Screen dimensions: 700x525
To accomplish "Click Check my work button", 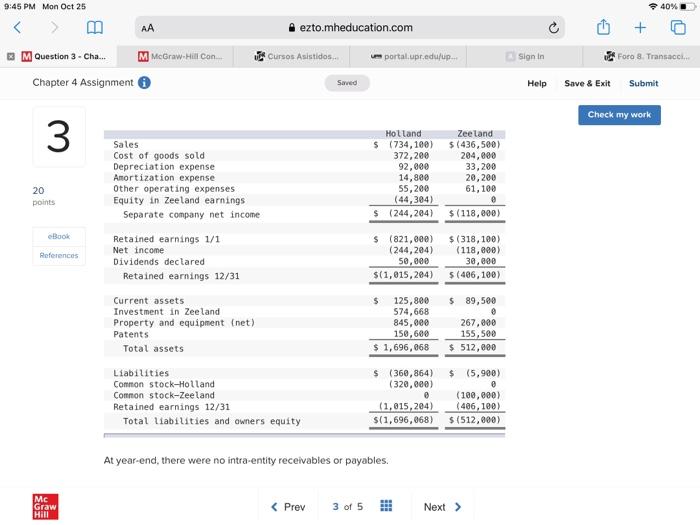I will click(x=619, y=115).
